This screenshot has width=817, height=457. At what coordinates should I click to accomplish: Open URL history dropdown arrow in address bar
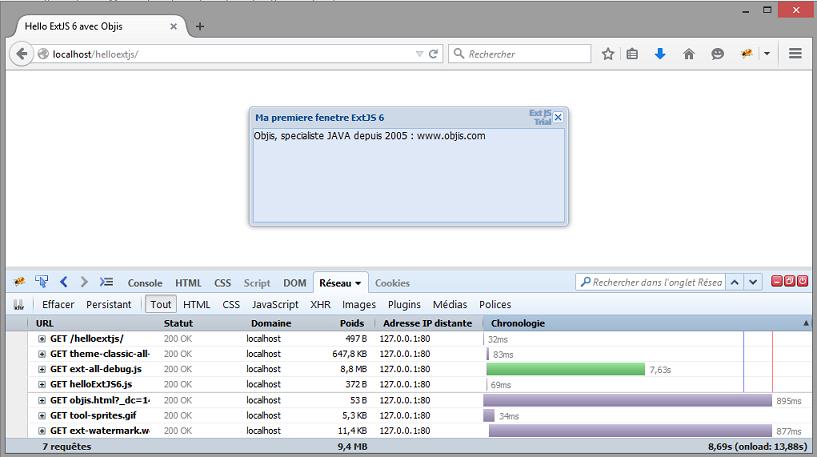[x=419, y=54]
